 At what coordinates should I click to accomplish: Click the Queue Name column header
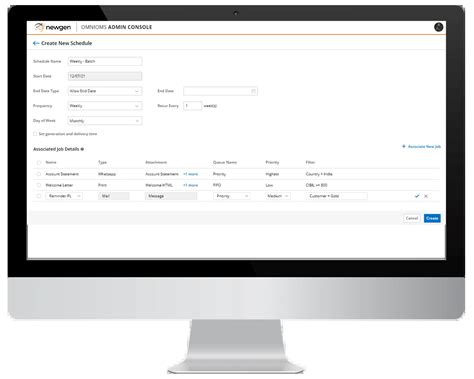(x=225, y=163)
